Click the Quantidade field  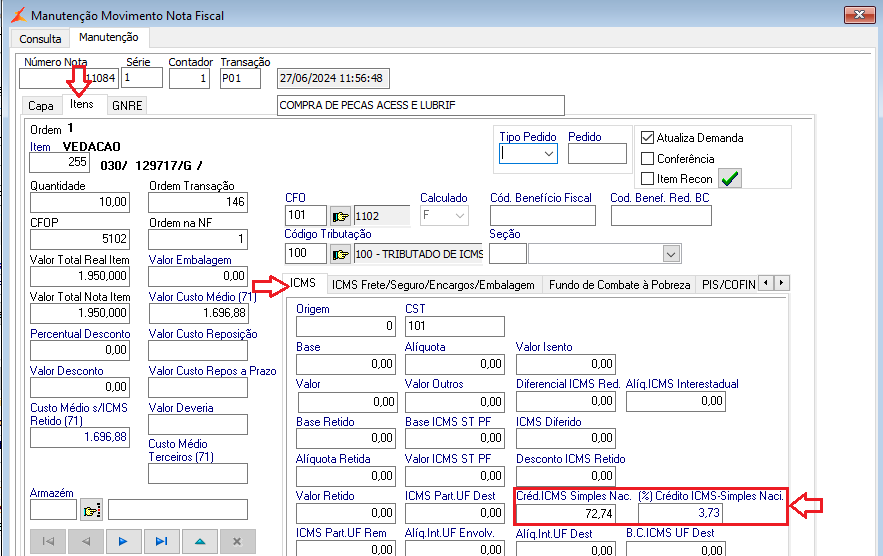80,202
